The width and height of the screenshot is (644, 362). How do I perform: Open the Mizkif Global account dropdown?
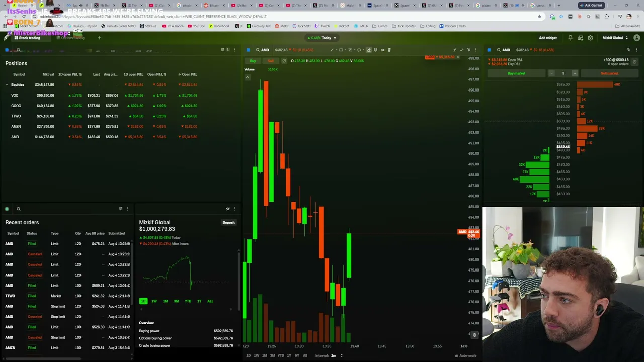[615, 38]
